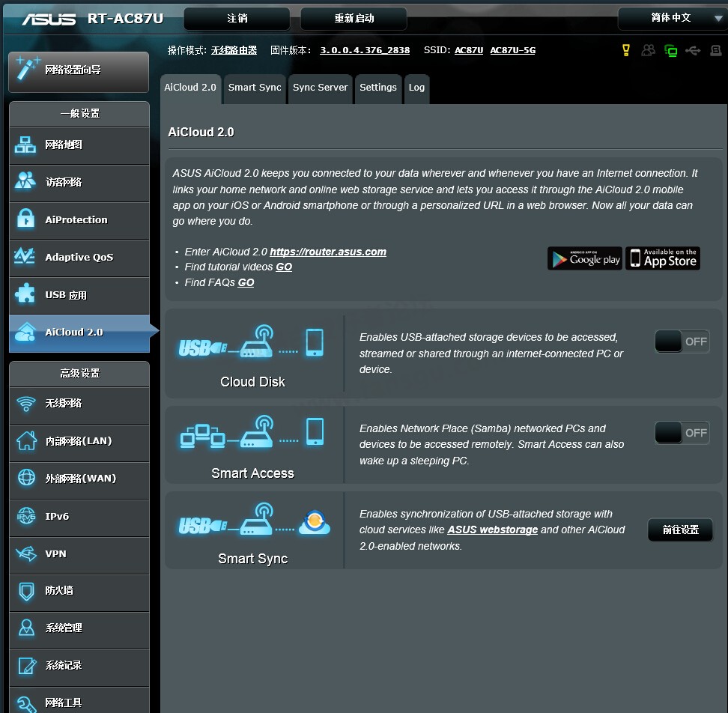Open the network setup wizard wand icon
The height and width of the screenshot is (713, 728).
(27, 69)
